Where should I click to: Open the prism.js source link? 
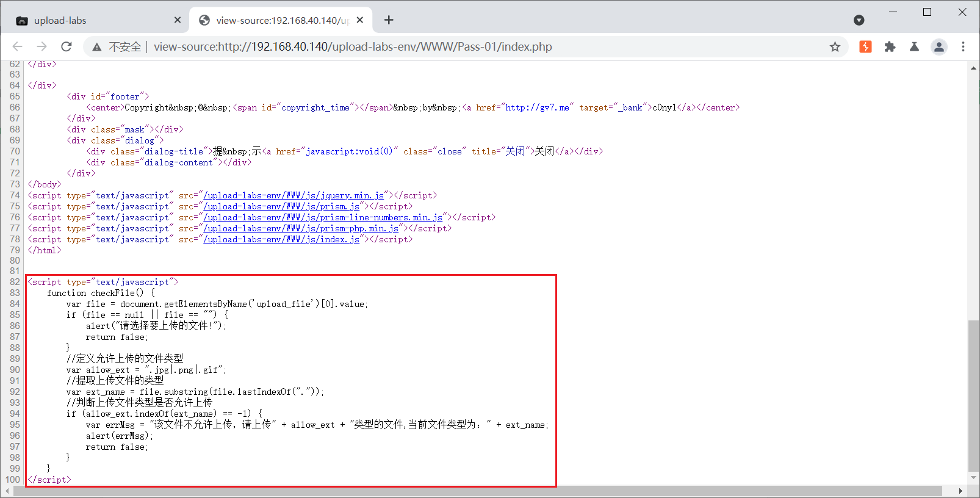[x=281, y=207]
